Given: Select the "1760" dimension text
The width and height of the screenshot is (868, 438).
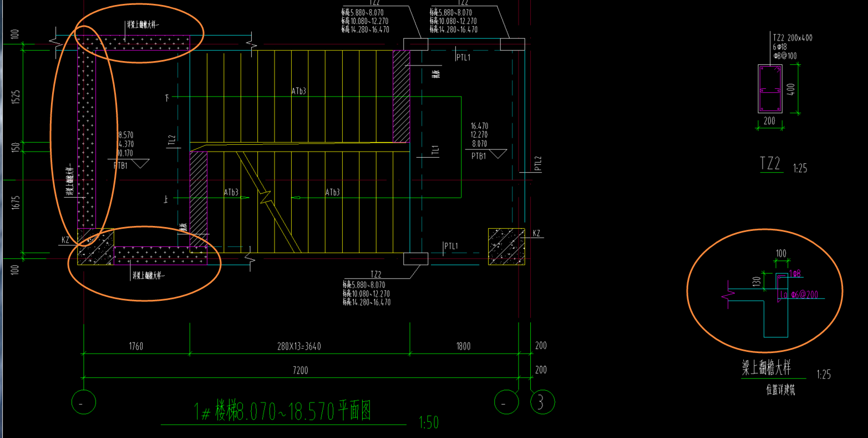Looking at the screenshot, I should pyautogui.click(x=136, y=346).
